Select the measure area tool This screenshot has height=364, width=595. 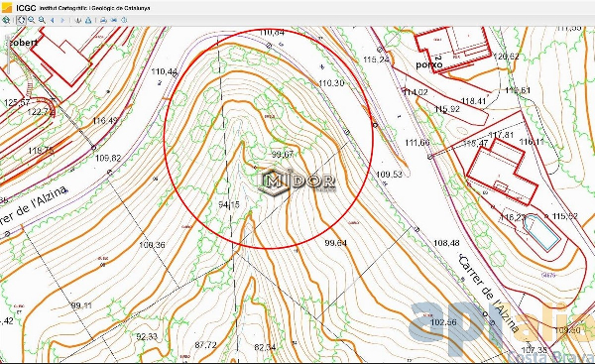click(x=88, y=21)
